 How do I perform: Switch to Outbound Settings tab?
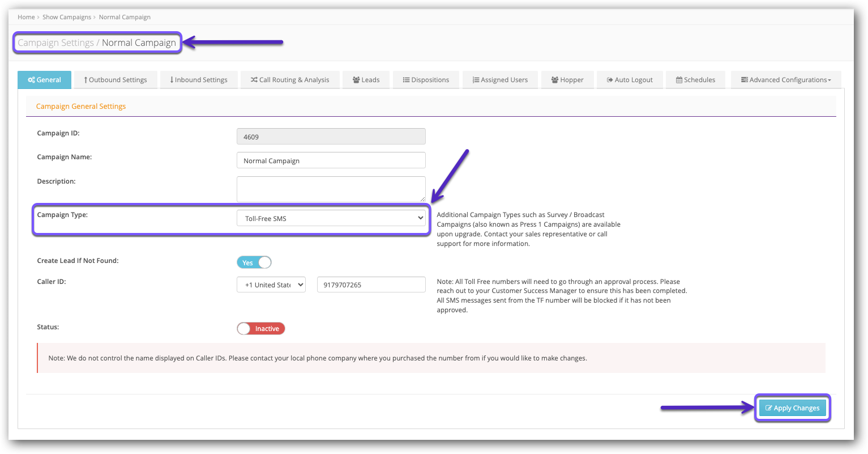[x=116, y=80]
